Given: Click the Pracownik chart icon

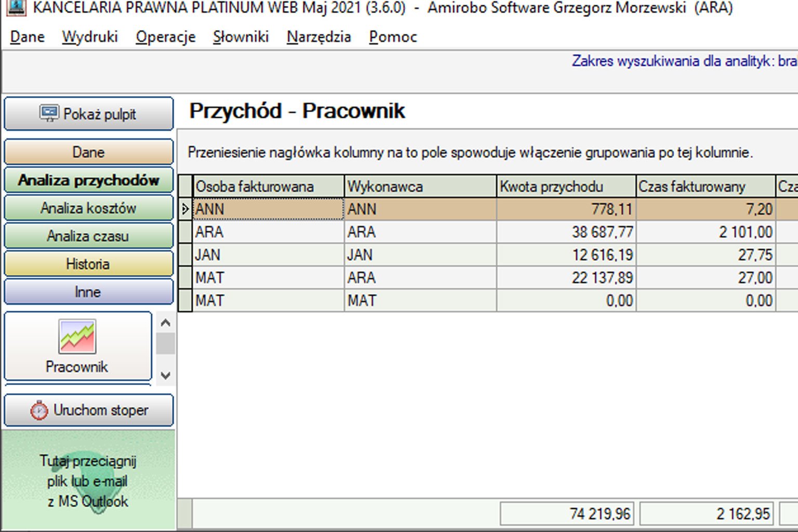Looking at the screenshot, I should 77,337.
